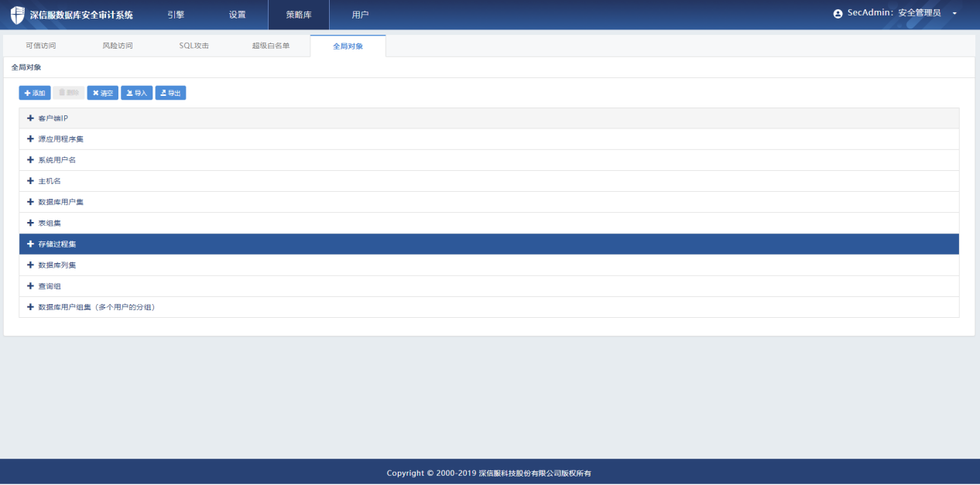Open the SecAdmin account dropdown arrow
980x485 pixels.
[954, 14]
